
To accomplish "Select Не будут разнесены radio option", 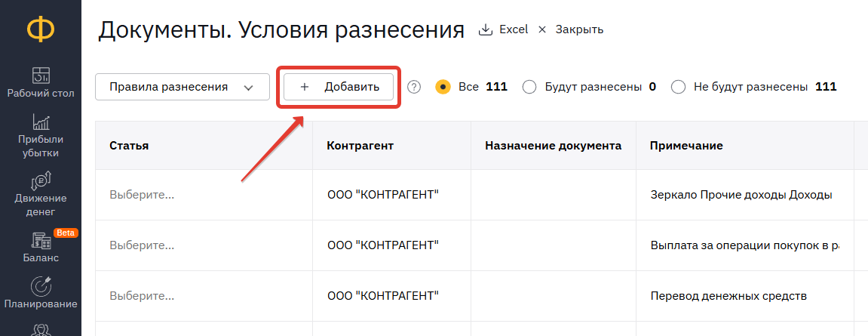I will pyautogui.click(x=678, y=87).
